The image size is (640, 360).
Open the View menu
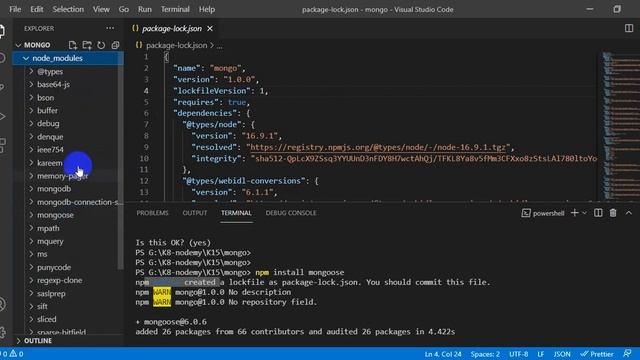pos(101,9)
